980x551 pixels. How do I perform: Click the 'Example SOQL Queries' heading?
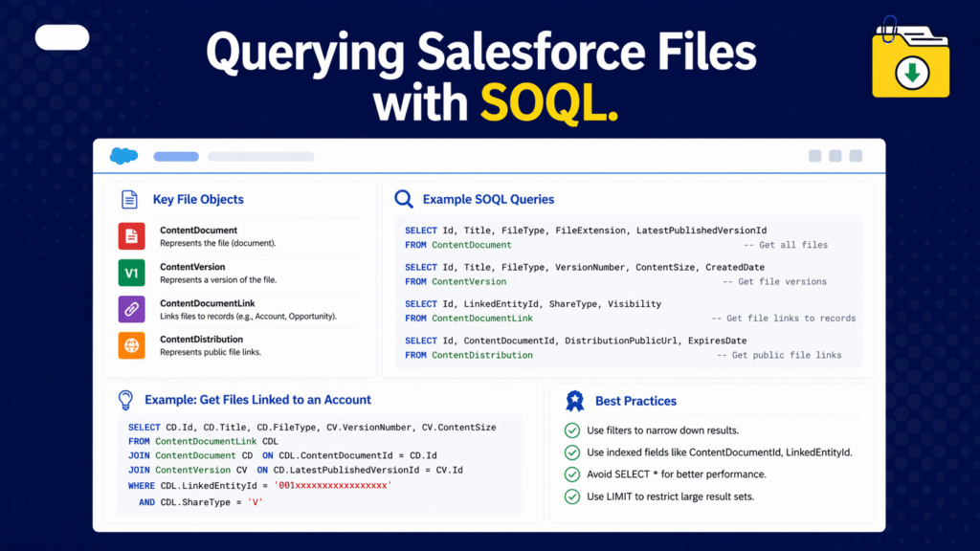pyautogui.click(x=488, y=199)
